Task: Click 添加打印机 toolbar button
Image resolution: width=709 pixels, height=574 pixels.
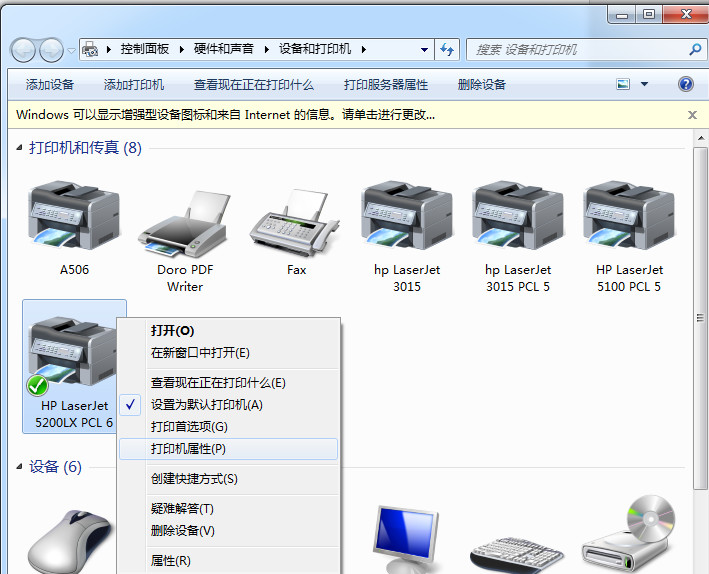Action: point(134,85)
